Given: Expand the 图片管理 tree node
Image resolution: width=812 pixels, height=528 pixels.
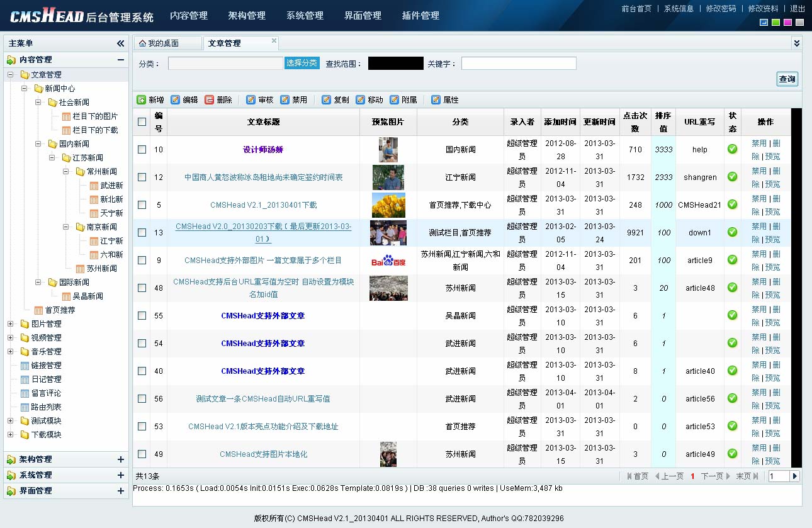Looking at the screenshot, I should [10, 324].
